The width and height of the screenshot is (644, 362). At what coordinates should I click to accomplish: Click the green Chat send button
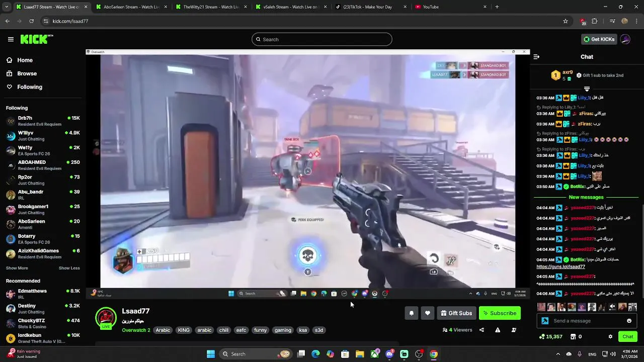628,337
